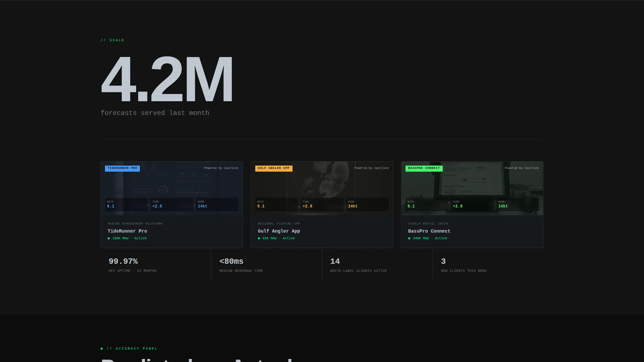Click the green BASSPRO CONNECT badge

click(x=424, y=168)
